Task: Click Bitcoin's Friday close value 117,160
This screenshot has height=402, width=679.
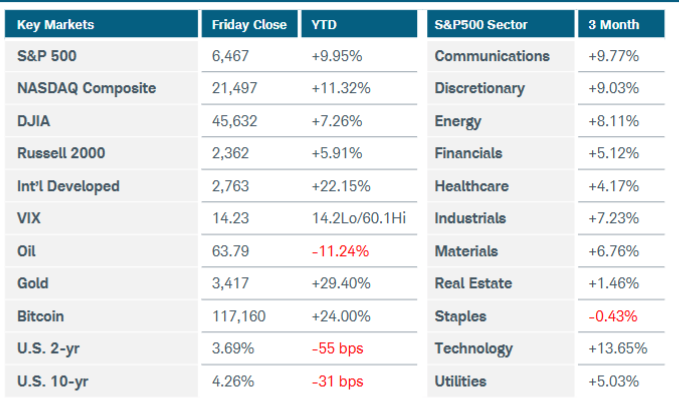Action: pyautogui.click(x=239, y=316)
